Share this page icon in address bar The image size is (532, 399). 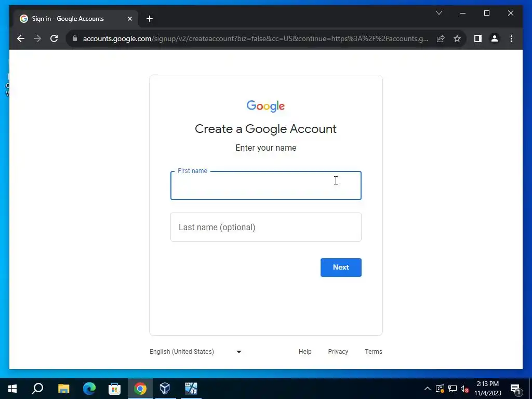441,38
